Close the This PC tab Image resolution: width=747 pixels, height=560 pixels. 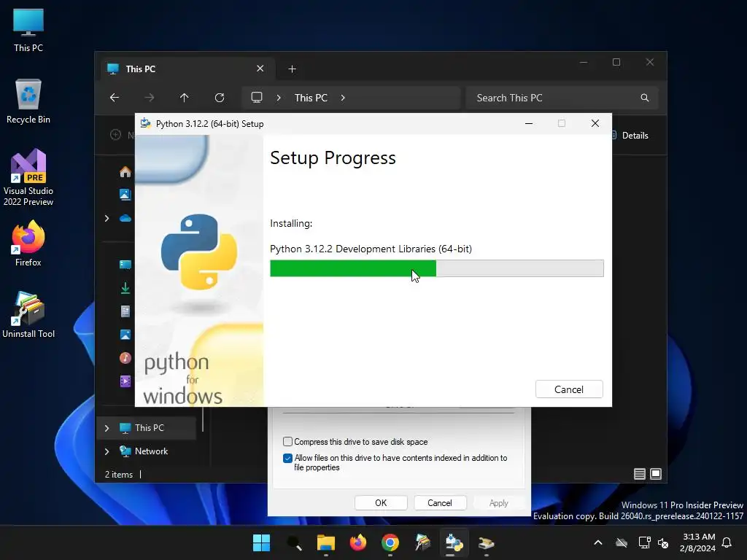tap(260, 69)
